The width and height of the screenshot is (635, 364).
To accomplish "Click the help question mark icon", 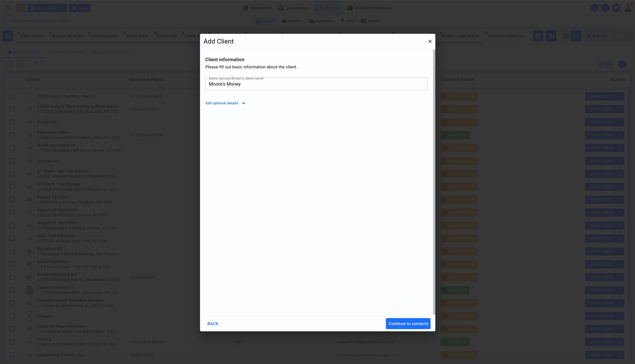I will 605,8.
